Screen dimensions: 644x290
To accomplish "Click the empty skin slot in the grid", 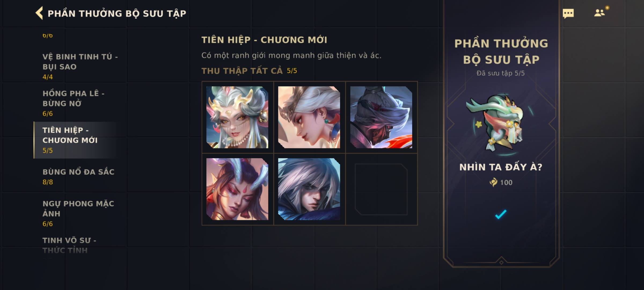I will click(381, 189).
